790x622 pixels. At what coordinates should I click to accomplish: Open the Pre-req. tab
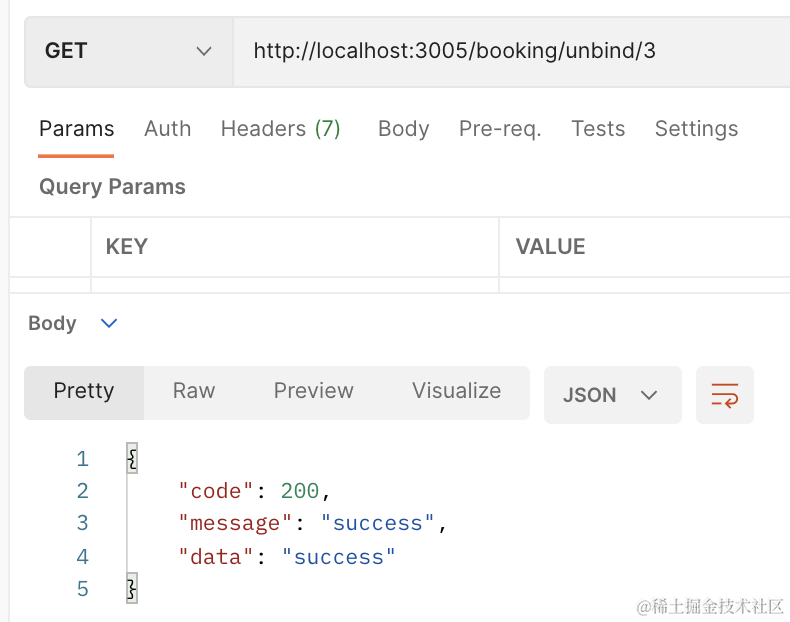point(500,129)
